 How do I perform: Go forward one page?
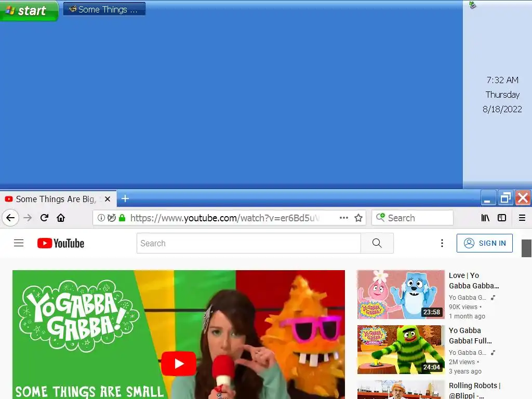(28, 218)
